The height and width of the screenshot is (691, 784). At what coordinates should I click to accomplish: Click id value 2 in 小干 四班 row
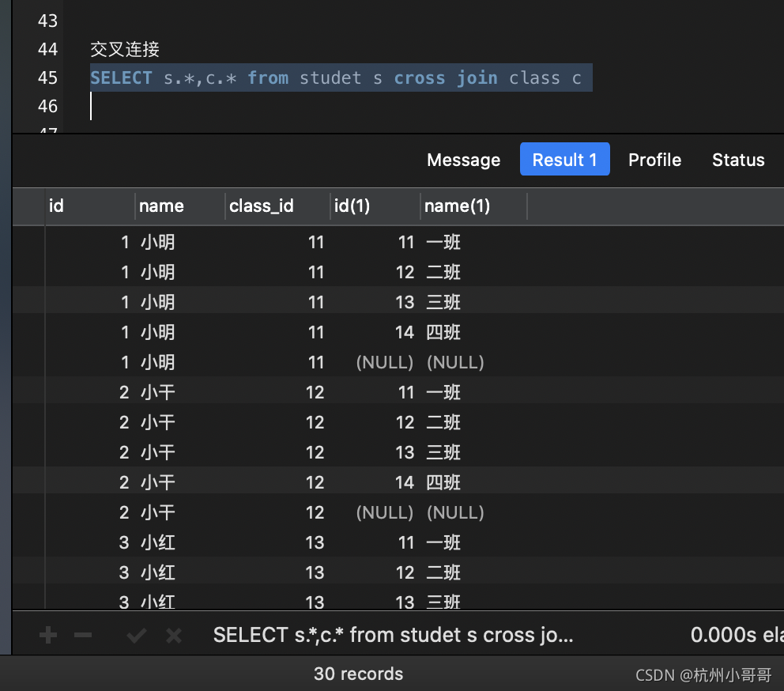click(125, 483)
